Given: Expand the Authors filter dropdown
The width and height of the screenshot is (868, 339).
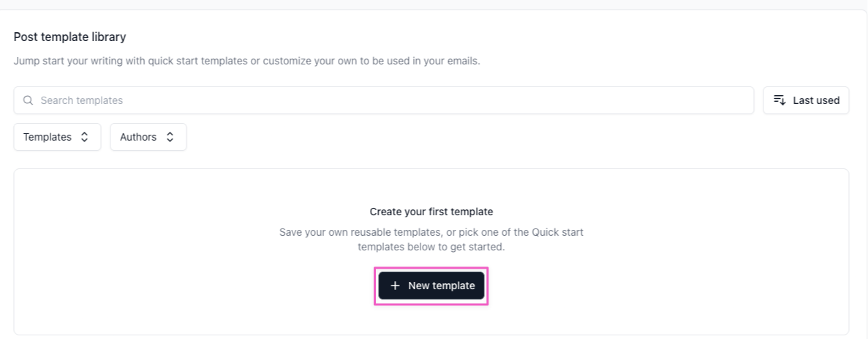Looking at the screenshot, I should [x=148, y=137].
